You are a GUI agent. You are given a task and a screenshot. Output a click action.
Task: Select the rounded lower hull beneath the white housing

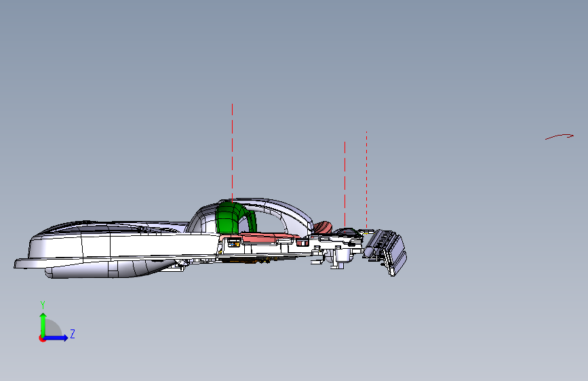(x=113, y=269)
